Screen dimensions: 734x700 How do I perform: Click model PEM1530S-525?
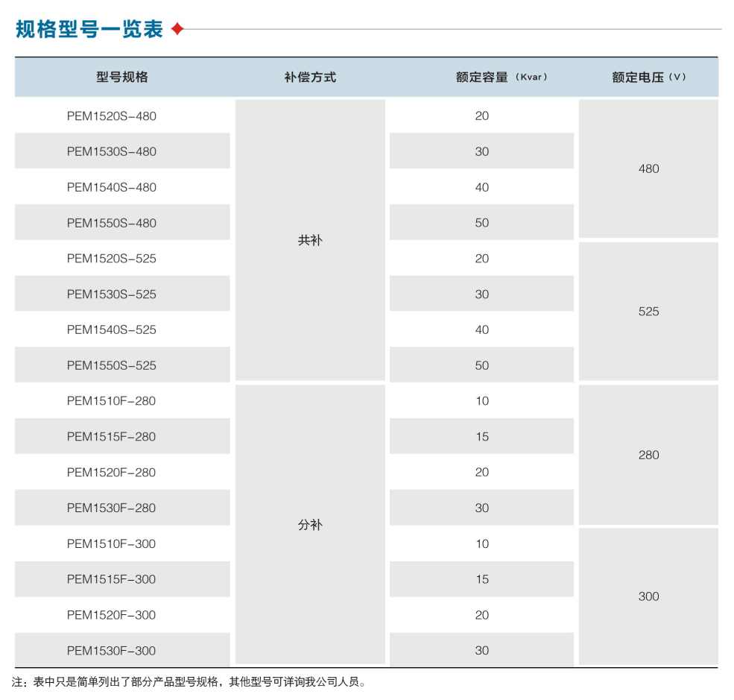click(112, 294)
